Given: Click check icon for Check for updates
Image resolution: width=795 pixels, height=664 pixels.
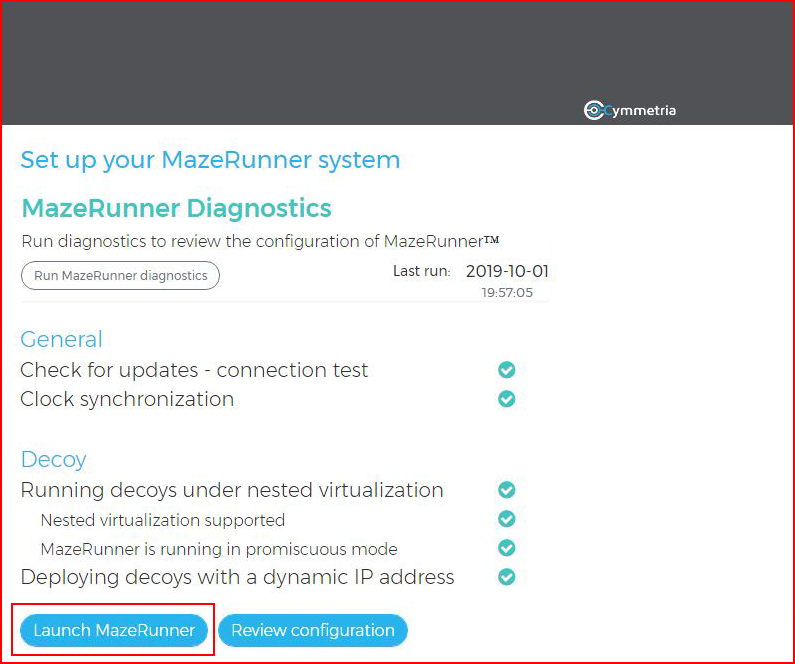Looking at the screenshot, I should (507, 370).
